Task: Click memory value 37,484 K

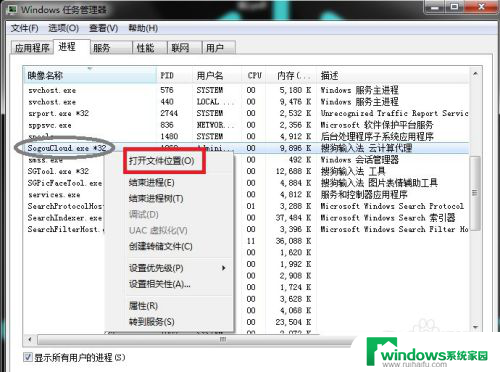Action: (x=293, y=218)
